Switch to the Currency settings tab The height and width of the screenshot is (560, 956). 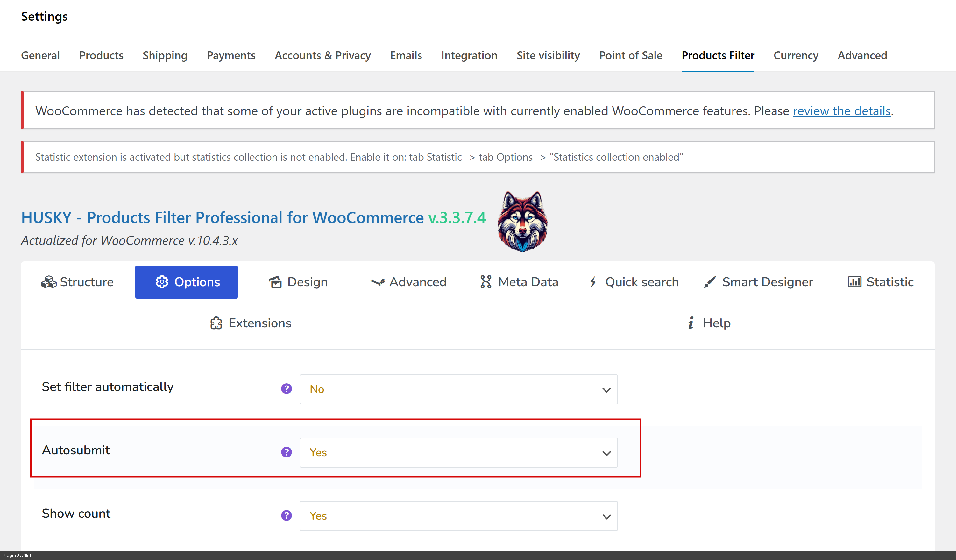[x=796, y=55]
